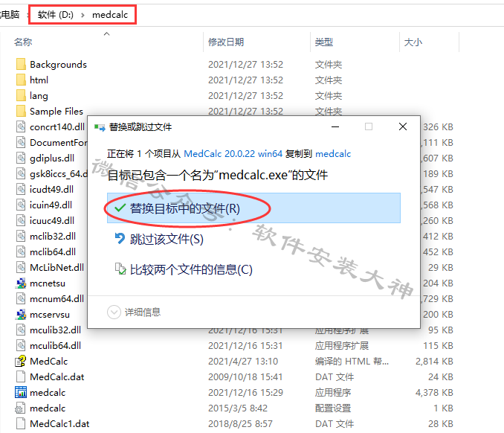
Task: Select the mcnetsu file name
Action: [48, 283]
